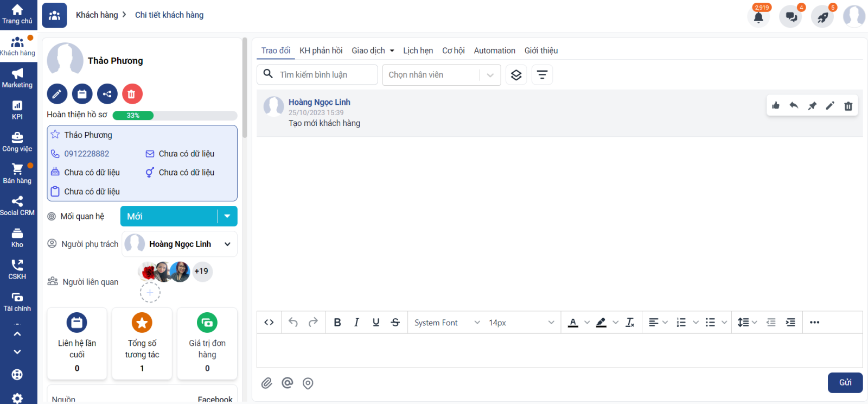This screenshot has width=868, height=404.
Task: Click the share customer profile icon
Action: [x=107, y=94]
